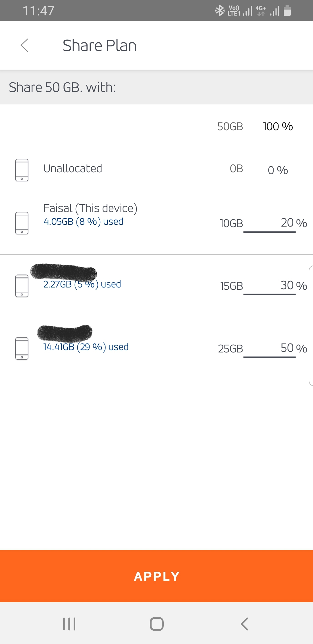
Task: Tap the back arrow beside Share Plan
Action: (x=25, y=45)
